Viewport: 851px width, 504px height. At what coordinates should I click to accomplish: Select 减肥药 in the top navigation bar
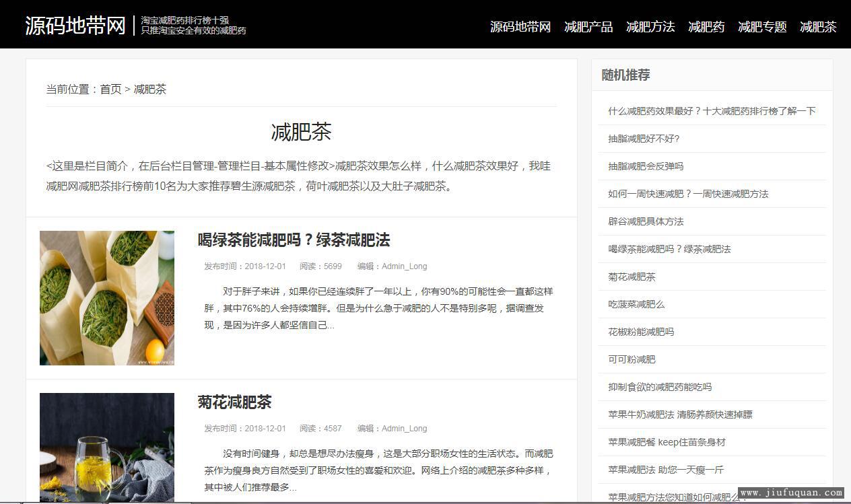(x=706, y=27)
